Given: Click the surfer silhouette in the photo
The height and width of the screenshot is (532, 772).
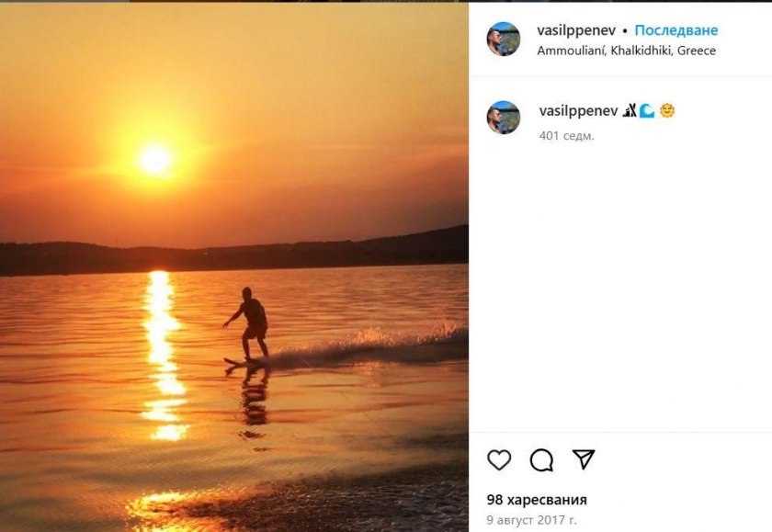Looking at the screenshot, I should click(251, 323).
